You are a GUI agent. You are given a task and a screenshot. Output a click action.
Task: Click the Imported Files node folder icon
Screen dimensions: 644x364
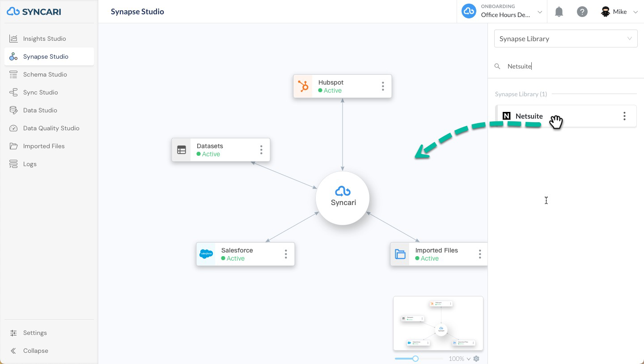pyautogui.click(x=400, y=254)
